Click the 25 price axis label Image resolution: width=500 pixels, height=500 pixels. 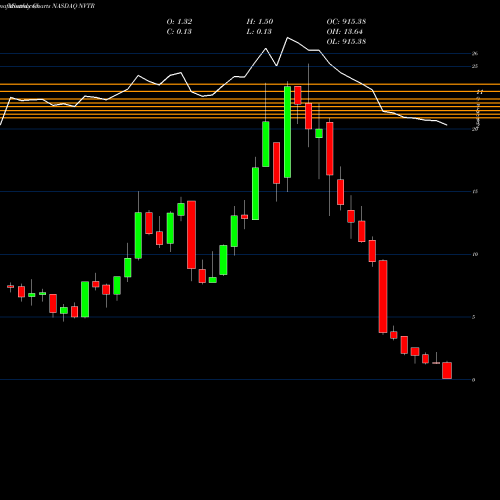(475, 66)
